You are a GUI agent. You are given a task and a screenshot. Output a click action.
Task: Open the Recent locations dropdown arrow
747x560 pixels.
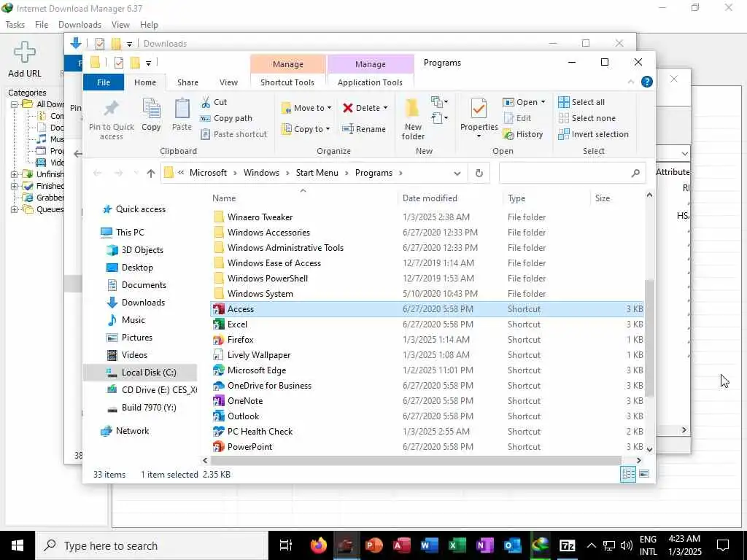tap(136, 174)
